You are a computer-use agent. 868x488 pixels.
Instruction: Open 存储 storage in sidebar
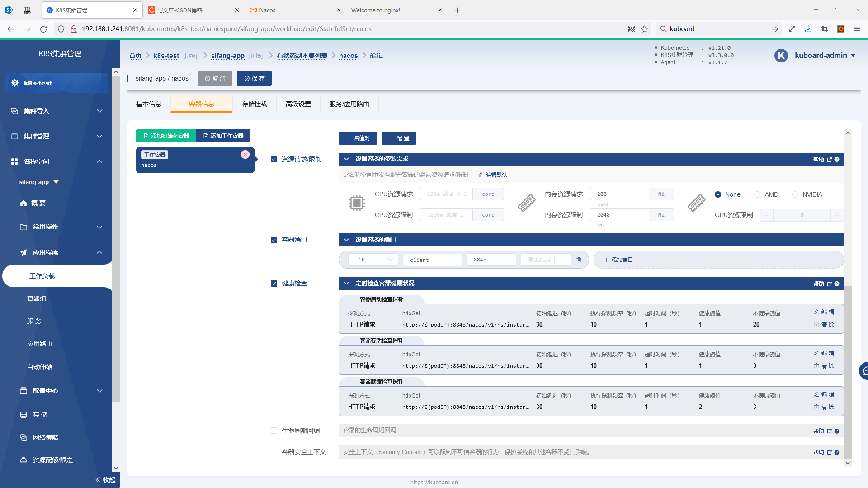point(34,415)
